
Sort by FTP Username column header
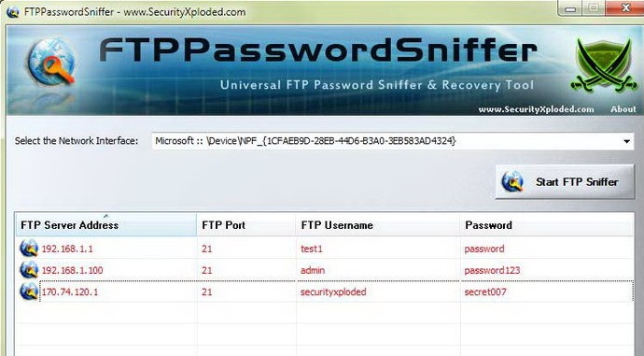click(x=377, y=225)
